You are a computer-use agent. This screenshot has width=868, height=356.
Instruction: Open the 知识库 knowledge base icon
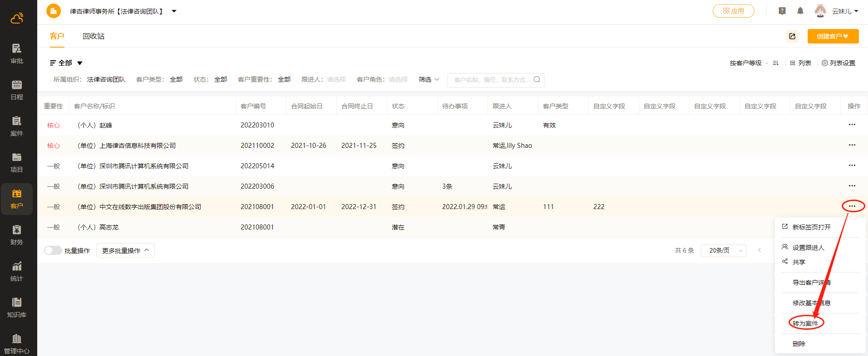point(17,307)
